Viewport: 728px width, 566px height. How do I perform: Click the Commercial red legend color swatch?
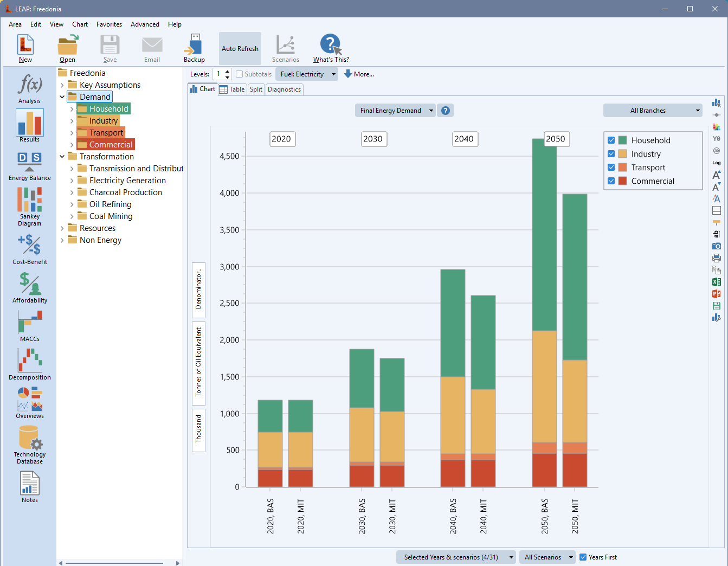[622, 181]
